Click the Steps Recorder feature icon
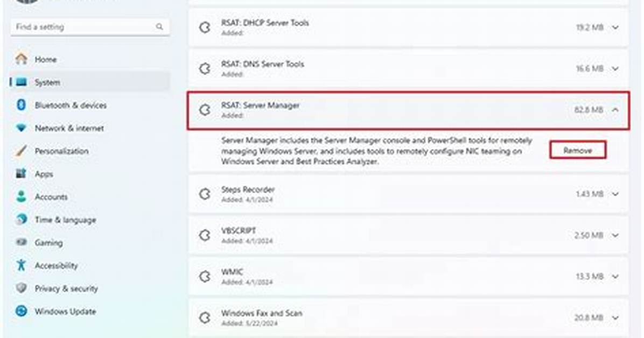The image size is (644, 338). coord(205,194)
